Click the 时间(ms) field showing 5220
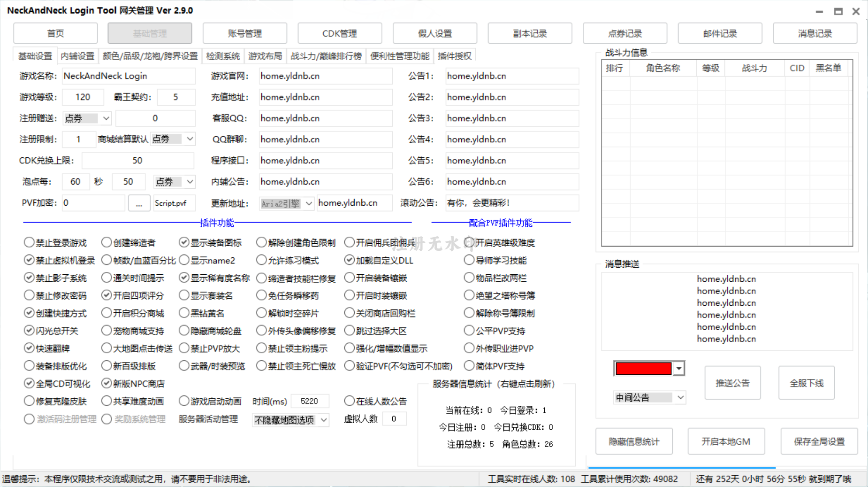Viewport: 868px width, 487px height. point(310,401)
